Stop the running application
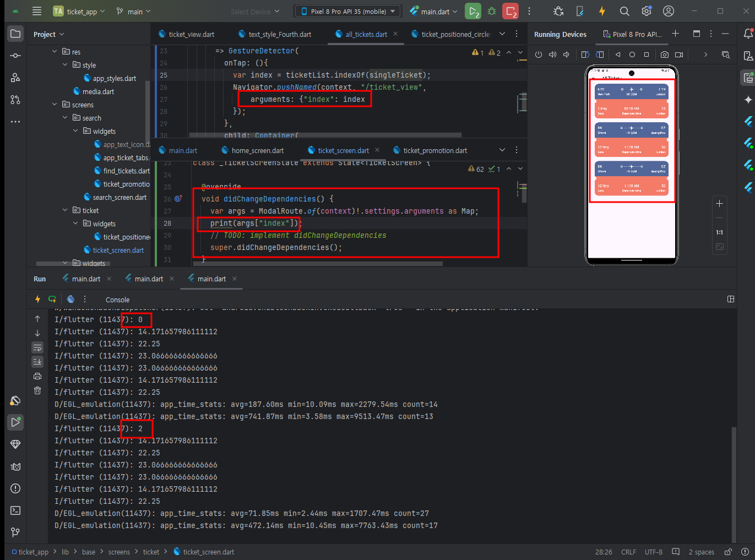This screenshot has width=755, height=560. [511, 11]
